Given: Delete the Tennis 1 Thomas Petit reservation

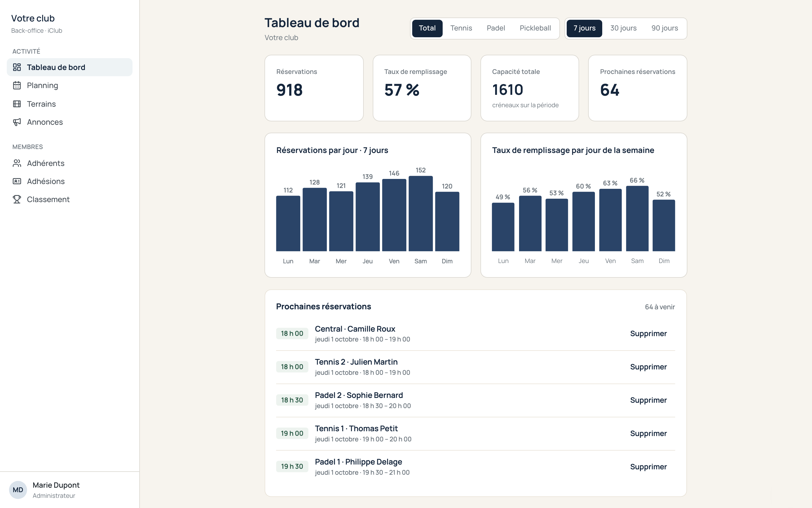Looking at the screenshot, I should pyautogui.click(x=648, y=433).
